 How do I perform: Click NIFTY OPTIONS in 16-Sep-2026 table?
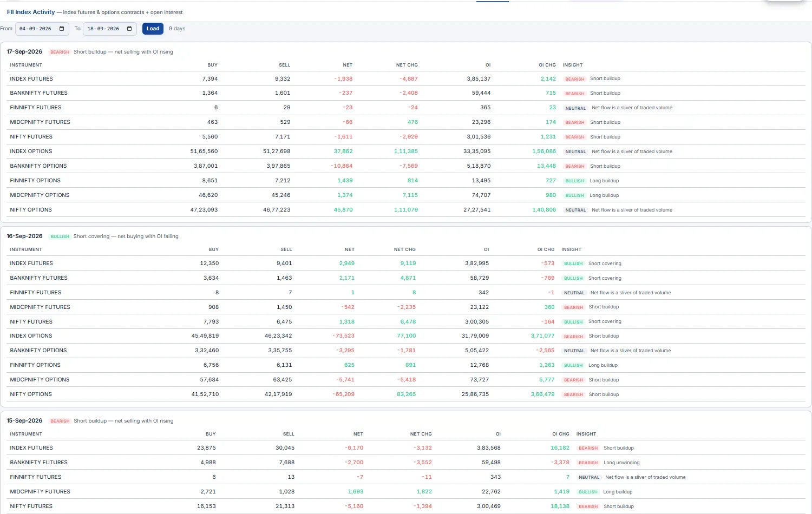coord(31,394)
